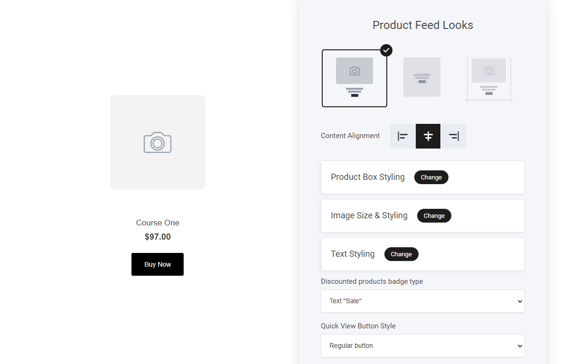Viewport: 588px width, 364px height.
Task: Click the Product Feed Looks heading
Action: 422,25
